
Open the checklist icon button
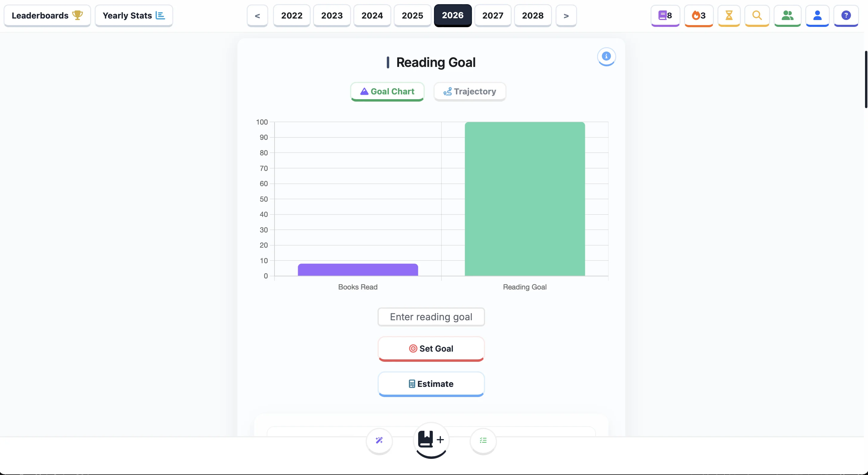[x=483, y=440]
